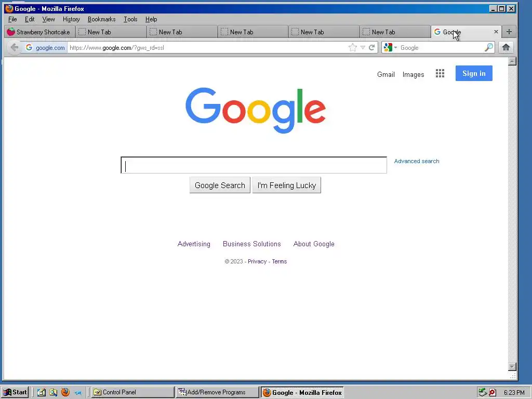Open the Help menu
This screenshot has height=399, width=532.
(151, 19)
